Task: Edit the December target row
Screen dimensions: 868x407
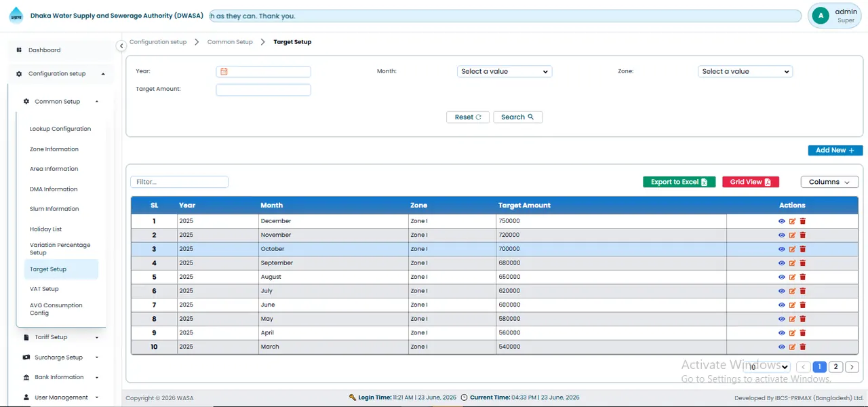Action: [792, 221]
